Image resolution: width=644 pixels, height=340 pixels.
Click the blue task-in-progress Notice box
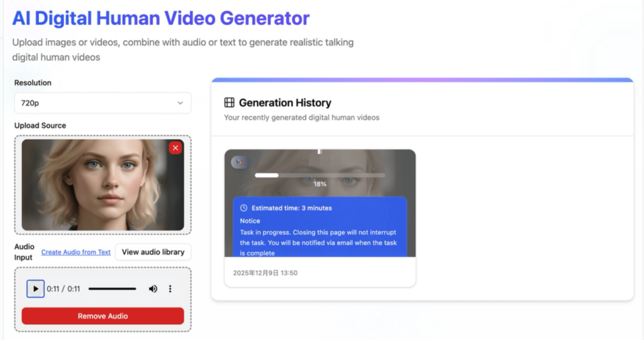pyautogui.click(x=320, y=227)
